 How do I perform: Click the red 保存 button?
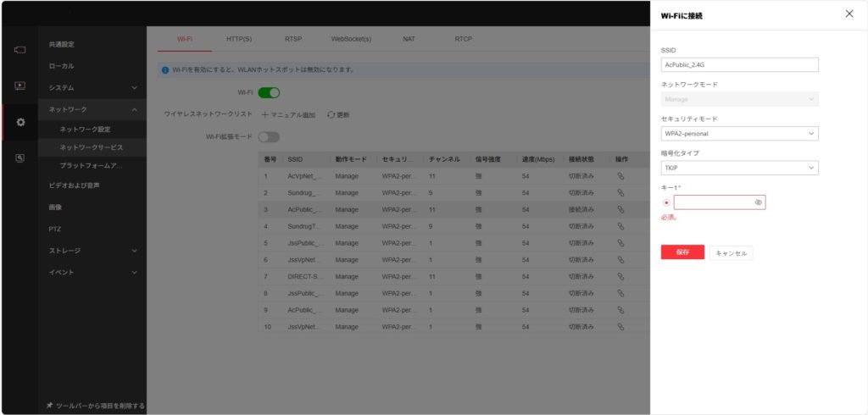click(x=682, y=252)
